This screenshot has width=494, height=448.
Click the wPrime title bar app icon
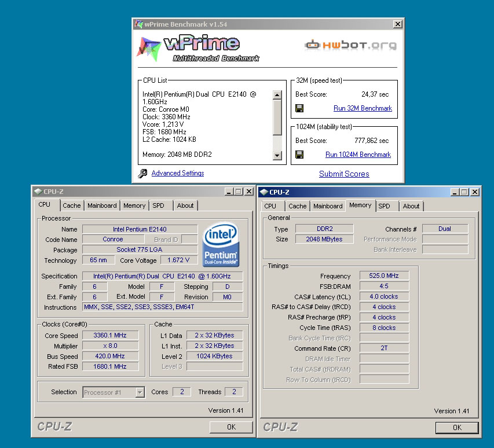(138, 24)
